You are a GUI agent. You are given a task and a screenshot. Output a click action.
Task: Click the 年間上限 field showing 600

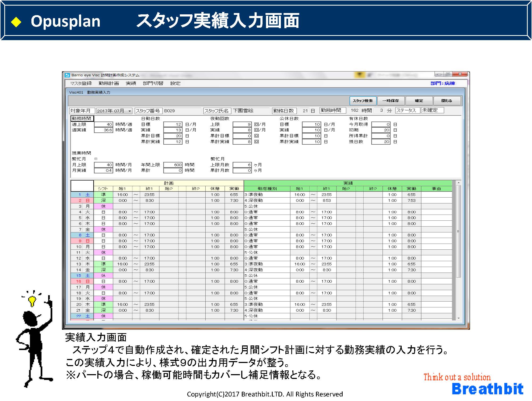point(173,165)
